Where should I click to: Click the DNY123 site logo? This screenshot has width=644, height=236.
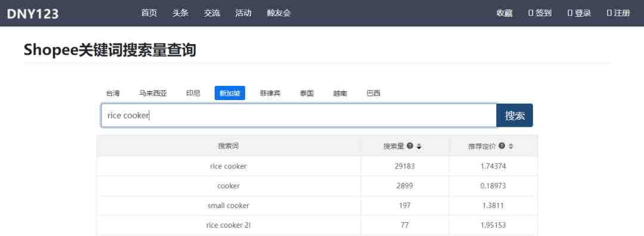33,14
